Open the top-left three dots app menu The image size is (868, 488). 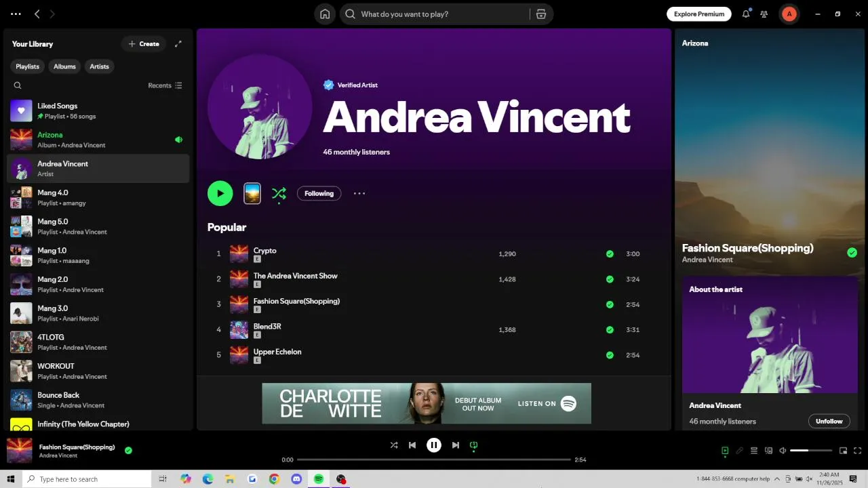coord(16,14)
